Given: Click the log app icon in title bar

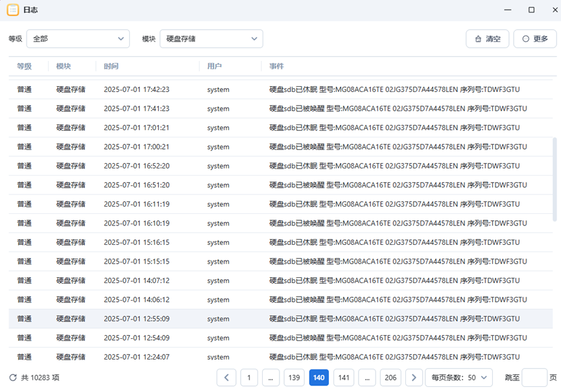Looking at the screenshot, I should tap(13, 10).
